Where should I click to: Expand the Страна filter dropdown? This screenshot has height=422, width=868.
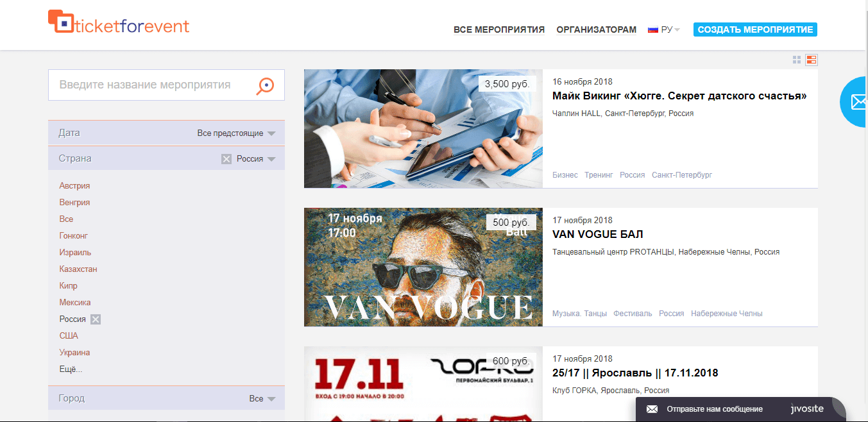tap(271, 159)
